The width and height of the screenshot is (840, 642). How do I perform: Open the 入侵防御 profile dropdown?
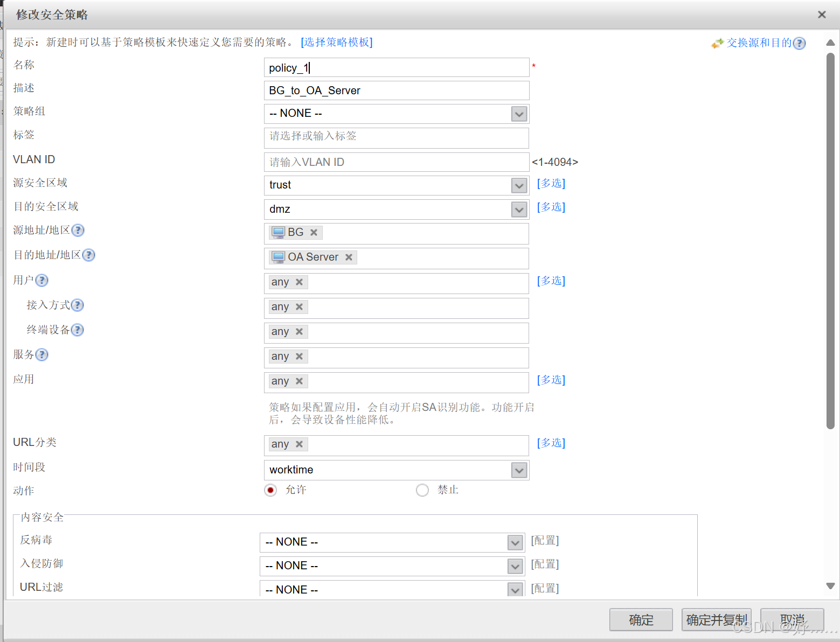tap(515, 566)
